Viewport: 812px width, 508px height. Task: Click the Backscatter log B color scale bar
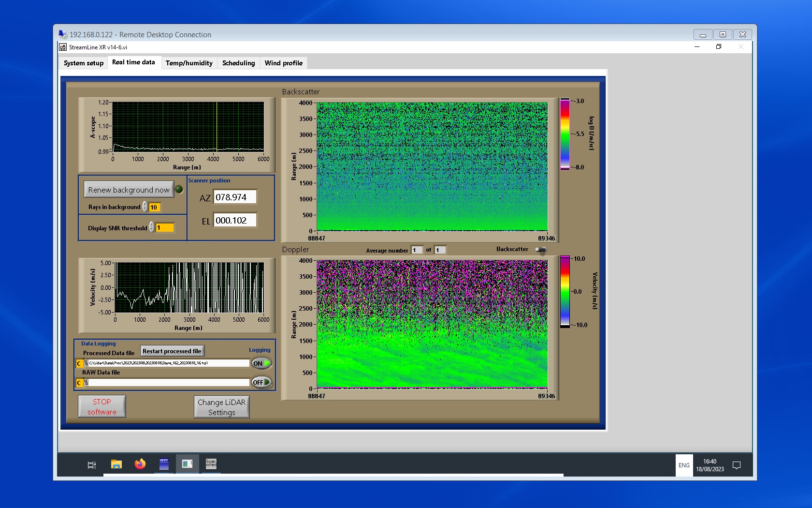(x=565, y=134)
